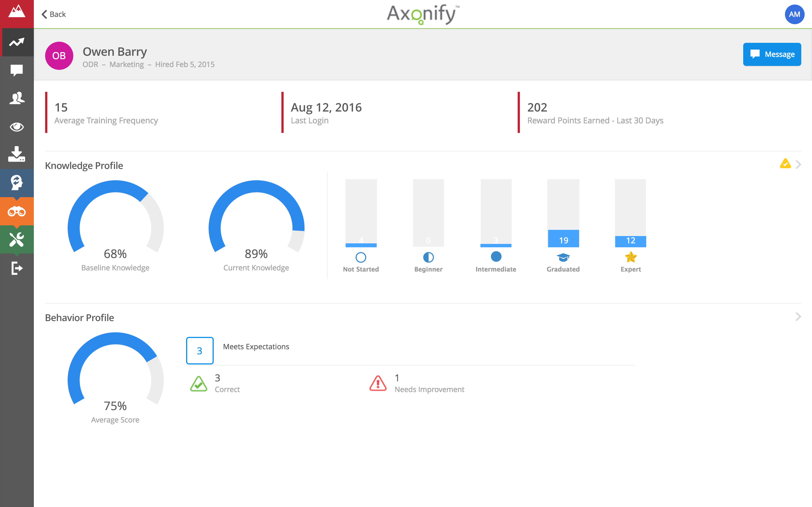The image size is (812, 507).
Task: Click the blue Message button
Action: [772, 54]
